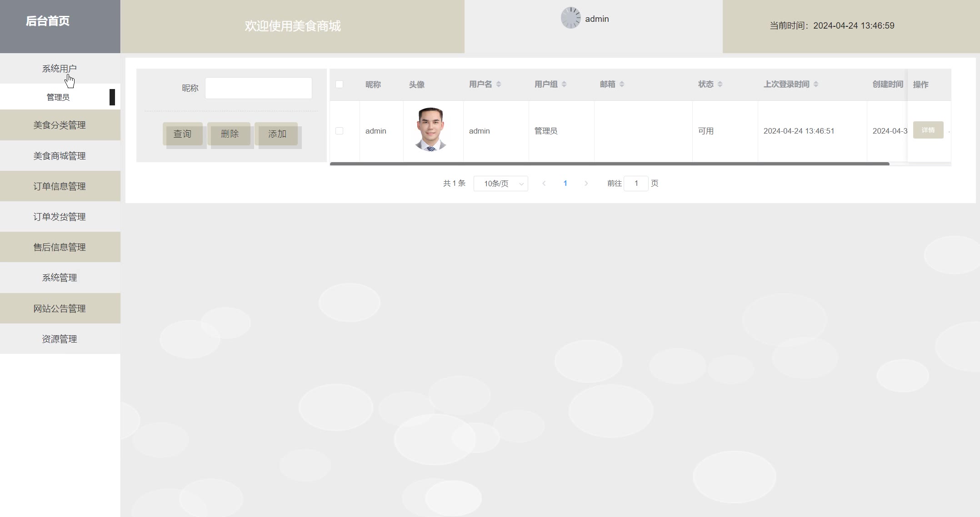Go to previous page arrow

coord(544,184)
